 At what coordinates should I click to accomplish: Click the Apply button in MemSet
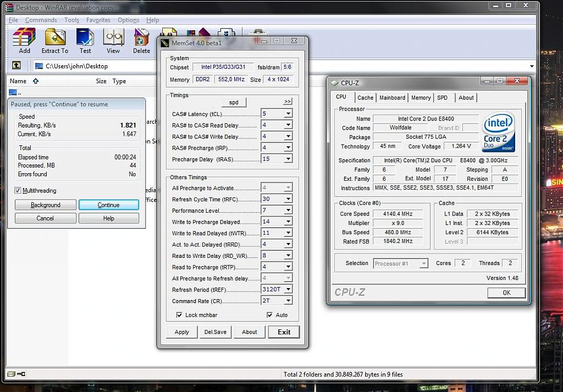(x=181, y=332)
